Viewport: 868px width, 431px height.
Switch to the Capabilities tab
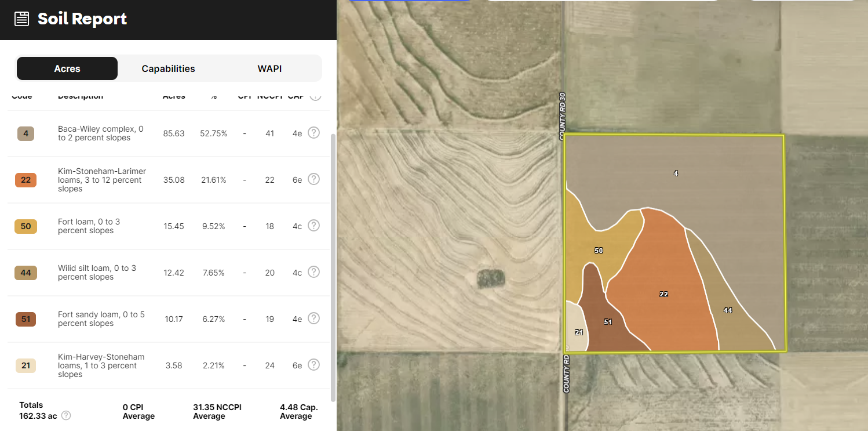point(168,68)
